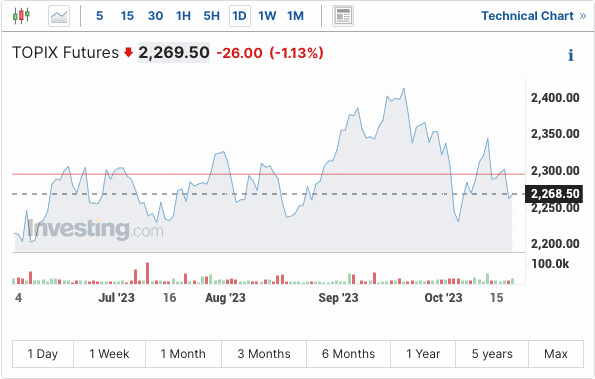The height and width of the screenshot is (379, 595).
Task: Click the red down arrow indicator
Action: click(129, 52)
